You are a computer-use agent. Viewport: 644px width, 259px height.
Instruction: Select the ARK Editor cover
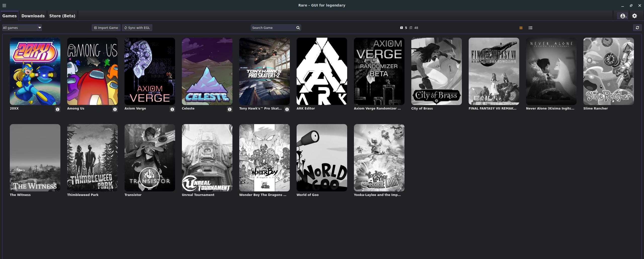(x=322, y=71)
